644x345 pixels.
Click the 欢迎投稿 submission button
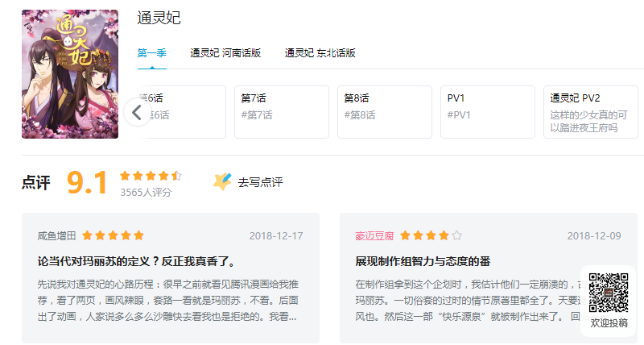pyautogui.click(x=609, y=322)
